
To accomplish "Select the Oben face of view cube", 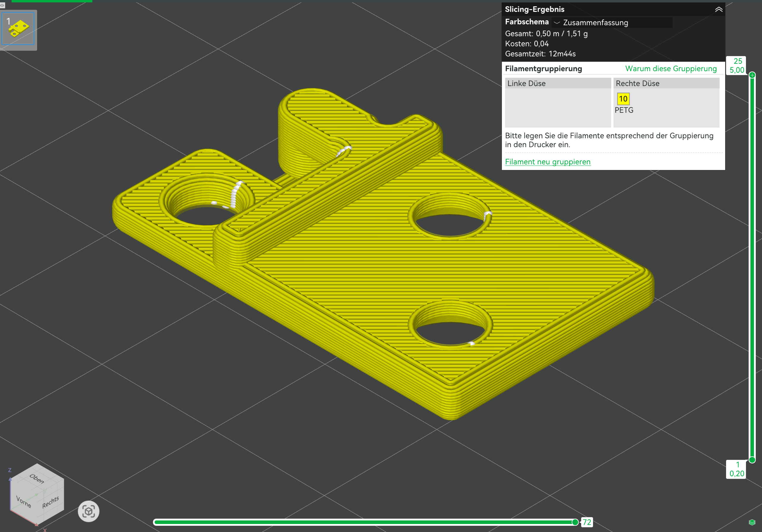I will pyautogui.click(x=37, y=479).
